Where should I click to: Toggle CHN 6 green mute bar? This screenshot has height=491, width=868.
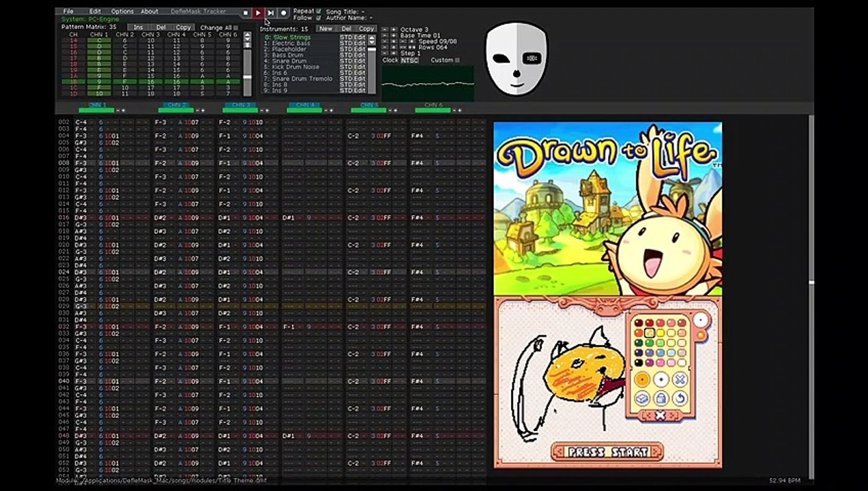(x=433, y=110)
